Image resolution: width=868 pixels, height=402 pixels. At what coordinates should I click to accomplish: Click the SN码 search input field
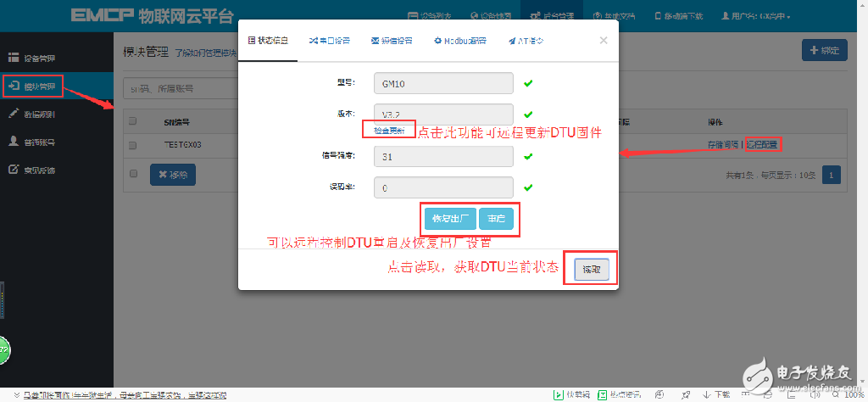tap(181, 88)
